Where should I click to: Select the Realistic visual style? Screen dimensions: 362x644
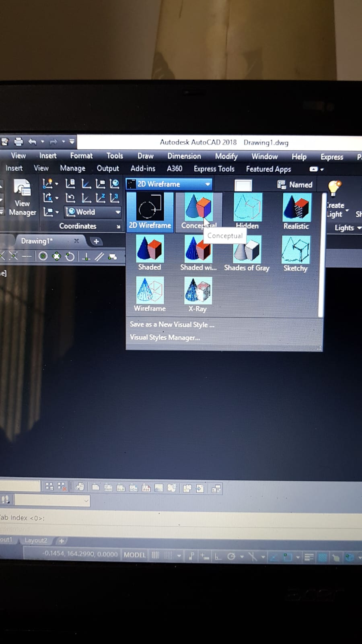[296, 208]
